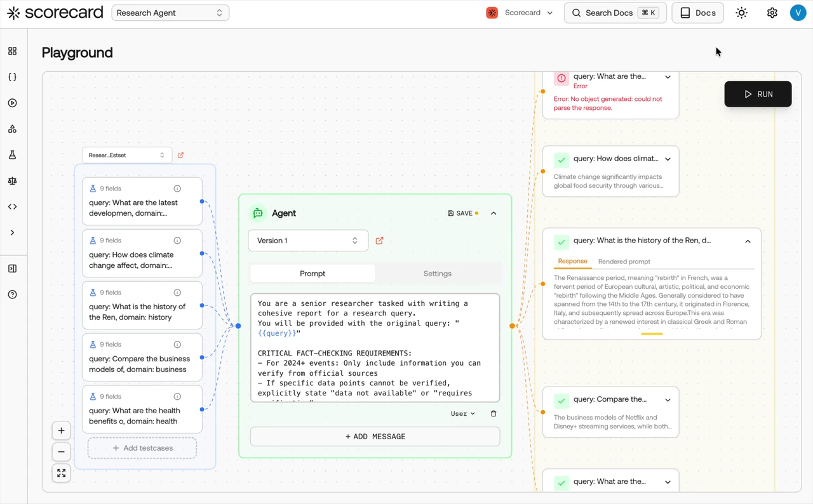
Task: Fit canvas to view icon
Action: [61, 474]
